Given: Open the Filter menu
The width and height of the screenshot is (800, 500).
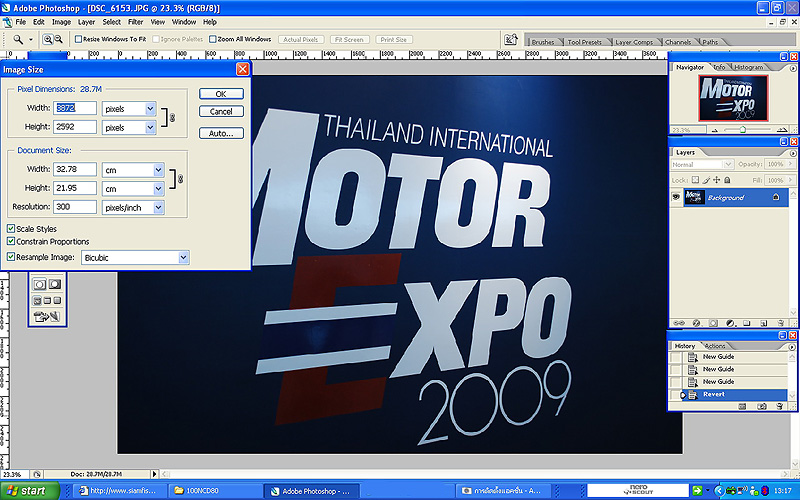Looking at the screenshot, I should [135, 22].
